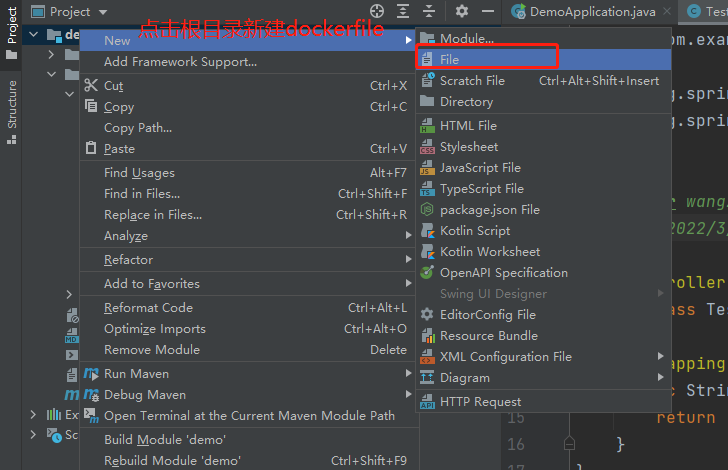
Task: Choose Reformat Code
Action: coord(247,308)
